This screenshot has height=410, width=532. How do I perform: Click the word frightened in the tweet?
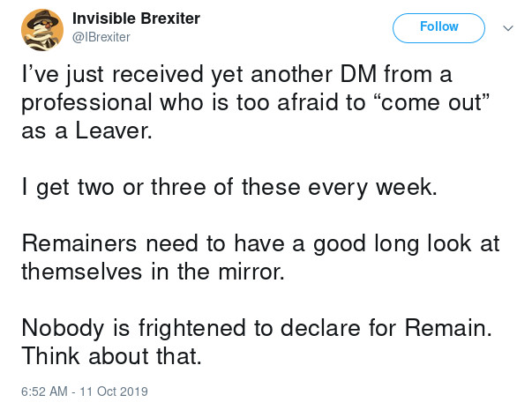pos(191,329)
